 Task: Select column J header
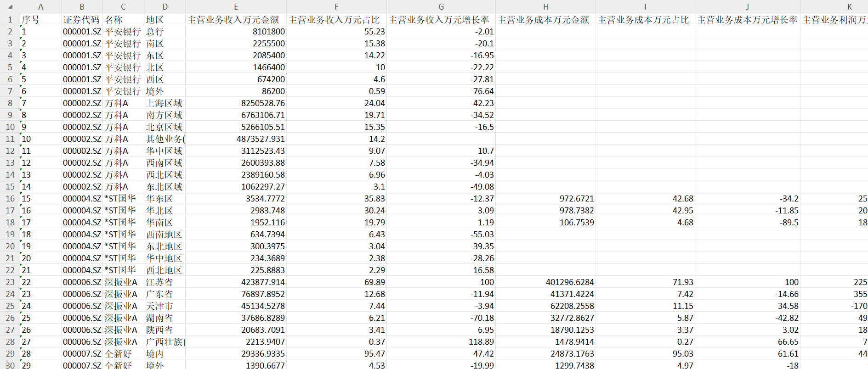[748, 7]
